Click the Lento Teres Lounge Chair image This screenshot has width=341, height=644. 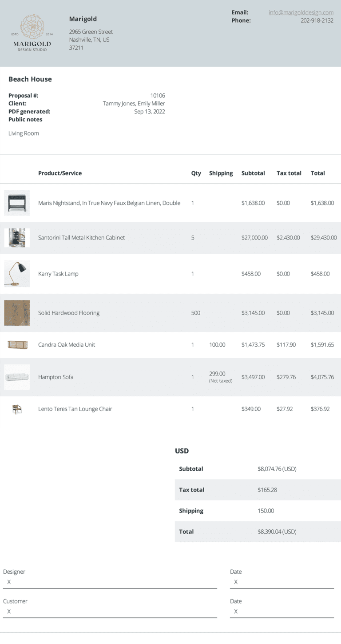tap(17, 409)
